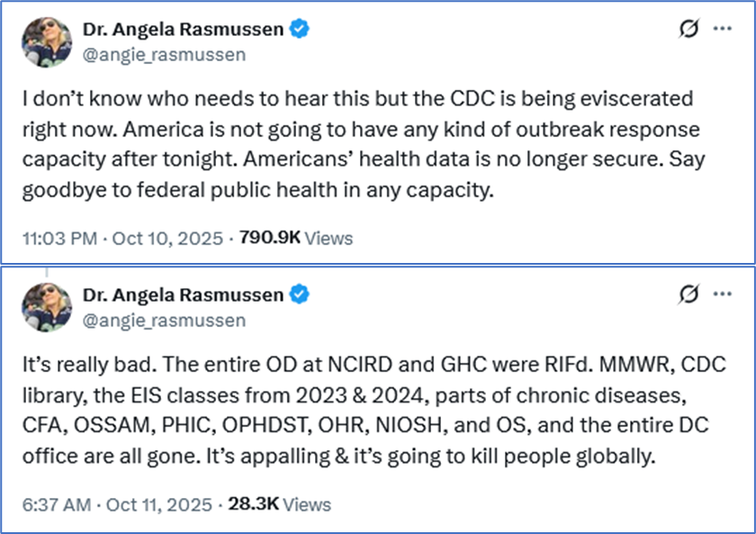Open the profile avatar on the second tweet
756x534 pixels.
point(41,305)
